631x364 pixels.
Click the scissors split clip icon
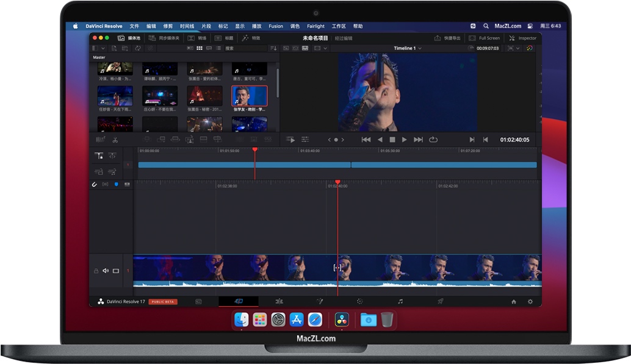point(115,140)
